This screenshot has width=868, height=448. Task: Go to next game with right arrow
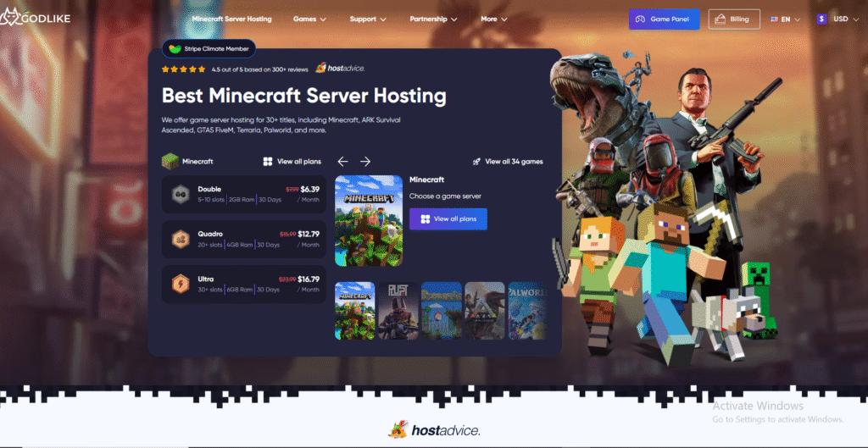[x=365, y=162]
